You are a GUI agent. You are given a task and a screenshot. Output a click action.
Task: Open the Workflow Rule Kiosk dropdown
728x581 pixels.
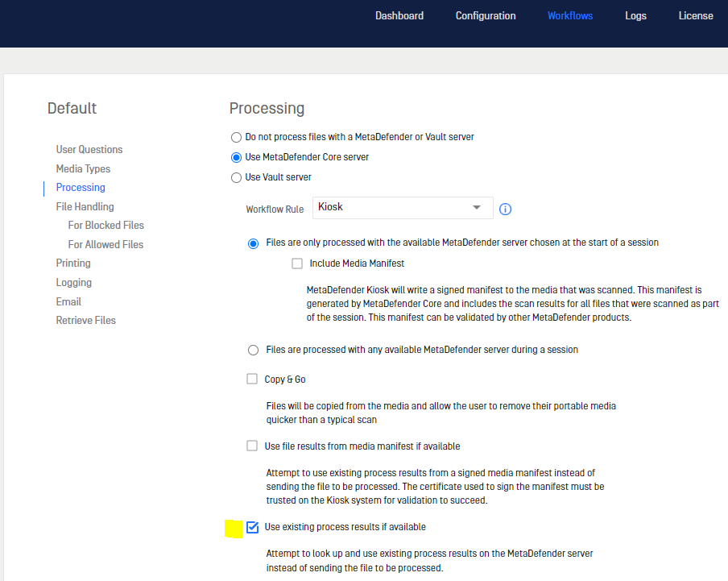point(403,208)
